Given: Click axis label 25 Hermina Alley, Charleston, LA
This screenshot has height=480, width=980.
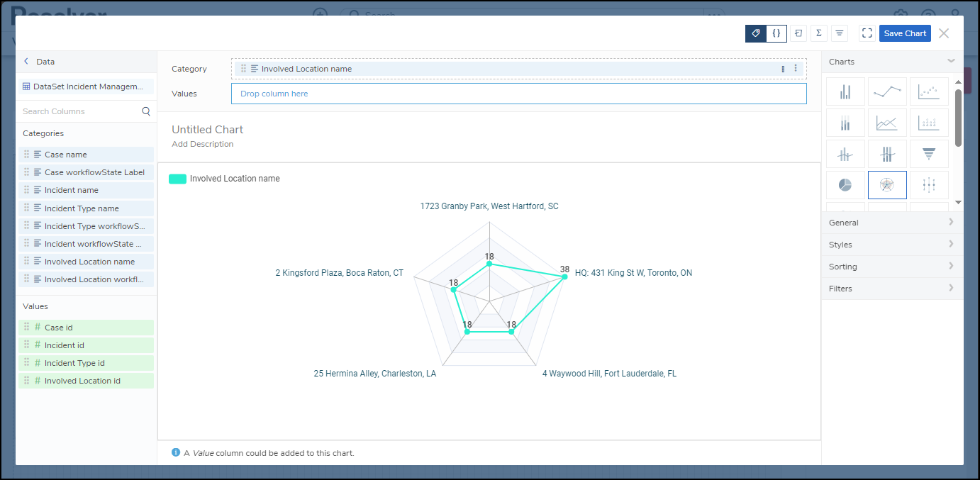Looking at the screenshot, I should coord(375,374).
